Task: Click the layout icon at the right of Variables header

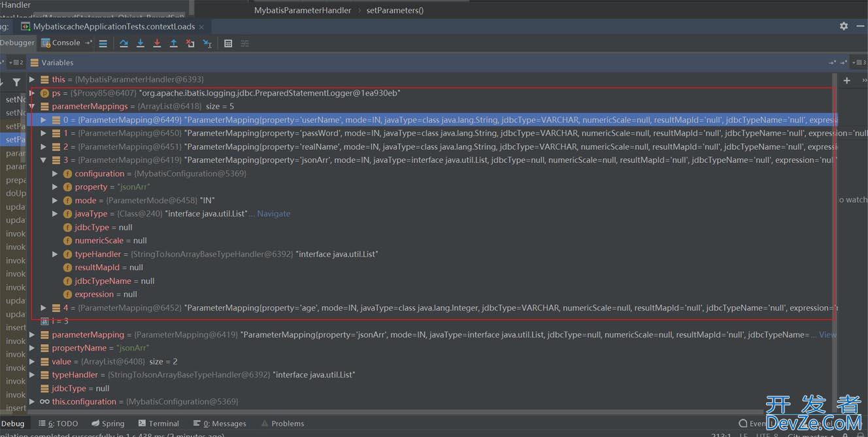Action: click(x=860, y=63)
